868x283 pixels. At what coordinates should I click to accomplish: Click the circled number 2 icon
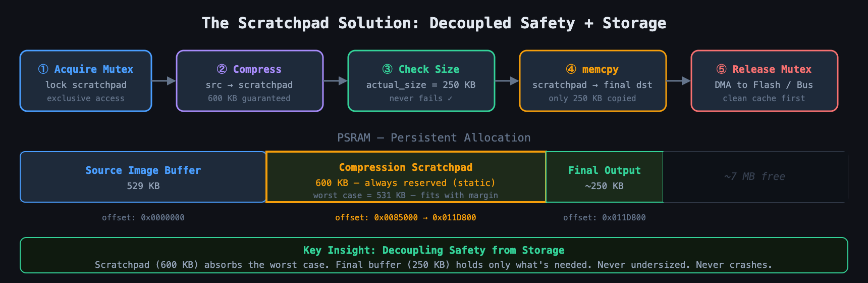(x=222, y=69)
